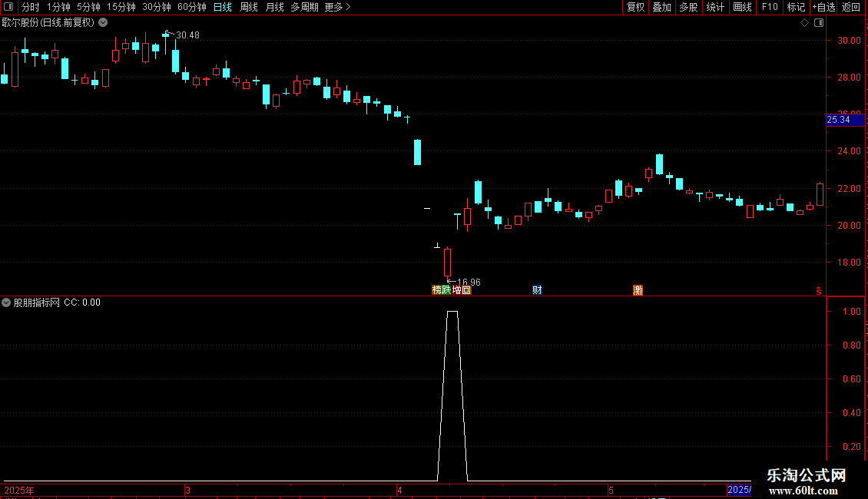The image size is (868, 499).
Task: Click the 财 financial report marker
Action: pos(537,290)
